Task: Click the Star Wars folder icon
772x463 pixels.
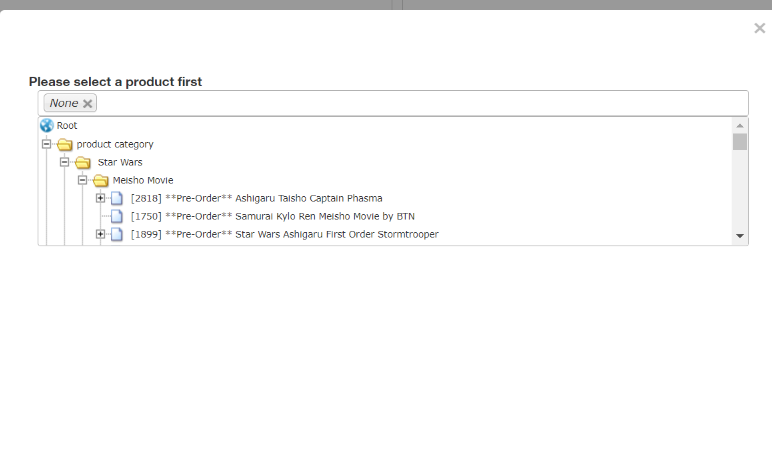Action: (x=83, y=162)
